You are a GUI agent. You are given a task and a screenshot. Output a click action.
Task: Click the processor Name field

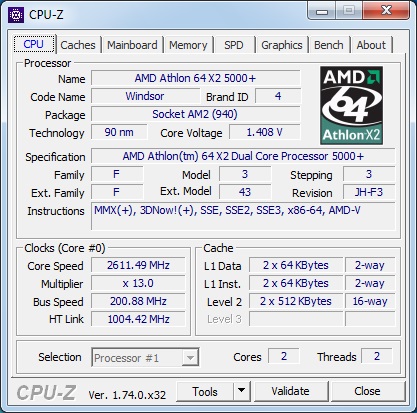pos(196,78)
